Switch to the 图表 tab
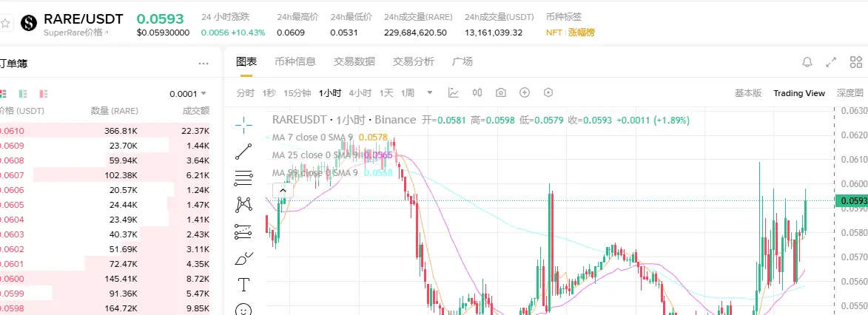This screenshot has width=868, height=315. pyautogui.click(x=246, y=61)
